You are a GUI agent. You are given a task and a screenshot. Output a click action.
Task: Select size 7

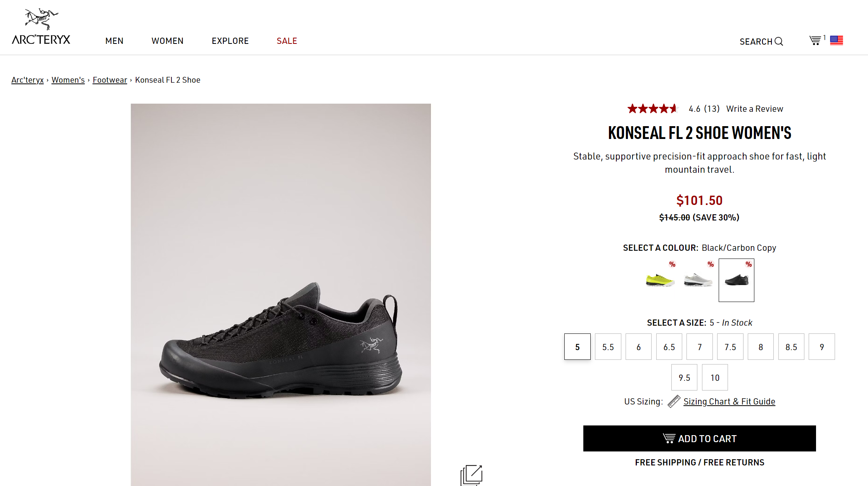coord(700,347)
